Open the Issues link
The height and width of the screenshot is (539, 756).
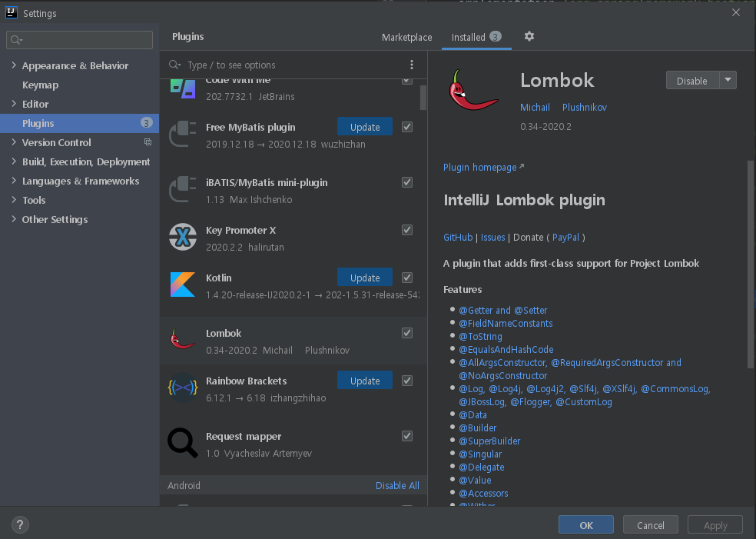pyautogui.click(x=492, y=238)
